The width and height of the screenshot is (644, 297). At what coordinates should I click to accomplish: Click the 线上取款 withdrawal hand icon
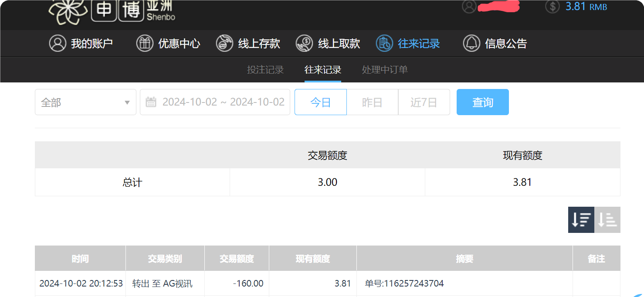(x=305, y=43)
